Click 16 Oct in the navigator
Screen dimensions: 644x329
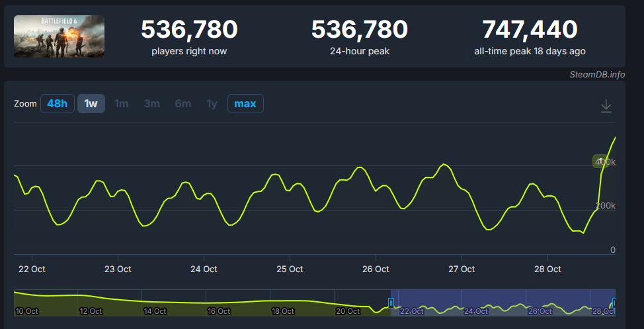218,311
